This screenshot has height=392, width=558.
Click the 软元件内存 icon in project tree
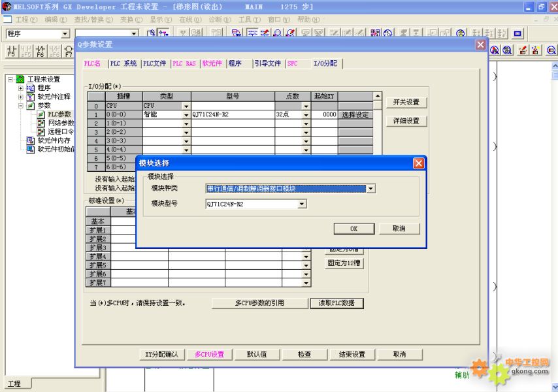(31, 140)
